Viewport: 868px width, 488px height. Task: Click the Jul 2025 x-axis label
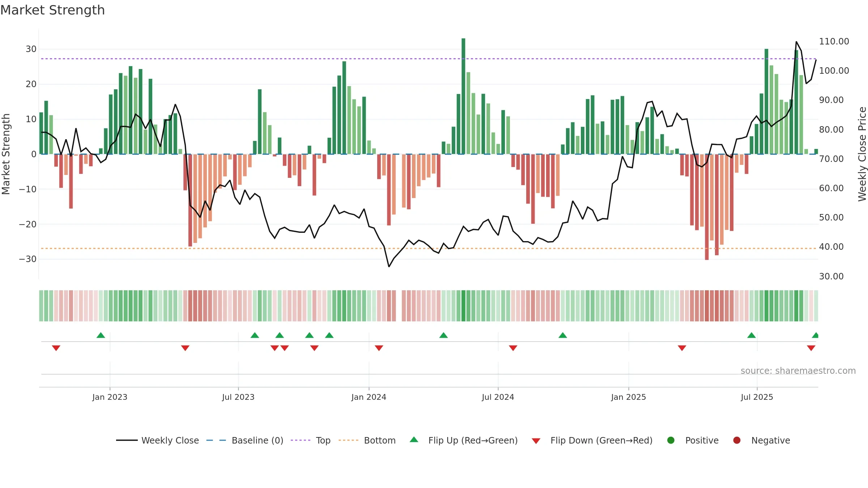pos(757,397)
